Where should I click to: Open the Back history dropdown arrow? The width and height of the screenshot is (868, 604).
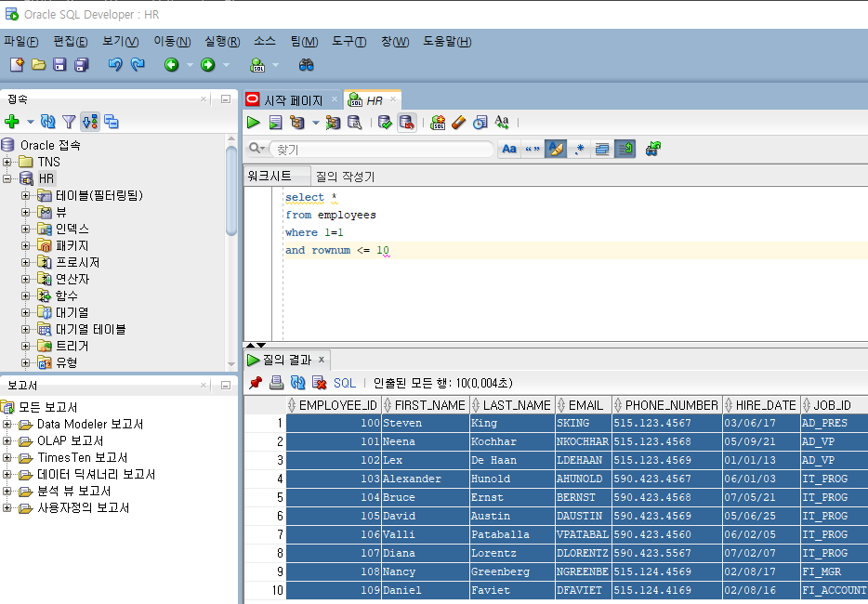190,65
